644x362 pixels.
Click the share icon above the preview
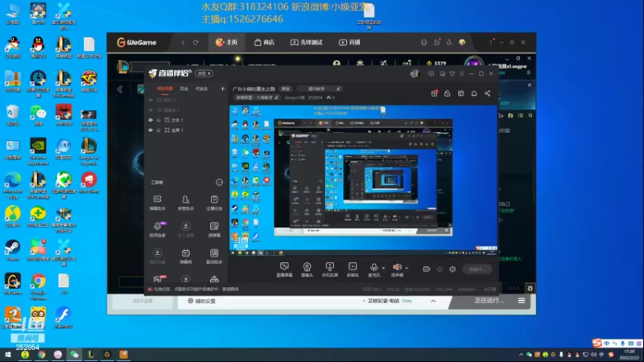click(x=488, y=93)
